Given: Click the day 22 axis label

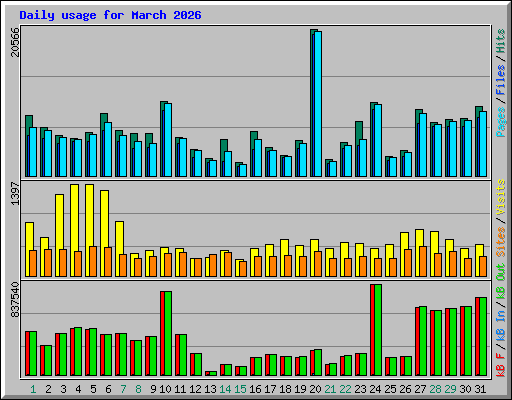Looking at the screenshot, I should point(345,389).
